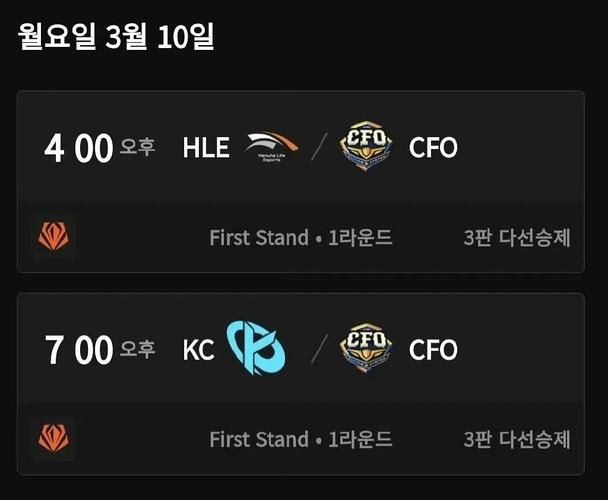Screen dimensions: 608x500
Task: Click the CFO logo in the KC match
Action: [365, 349]
